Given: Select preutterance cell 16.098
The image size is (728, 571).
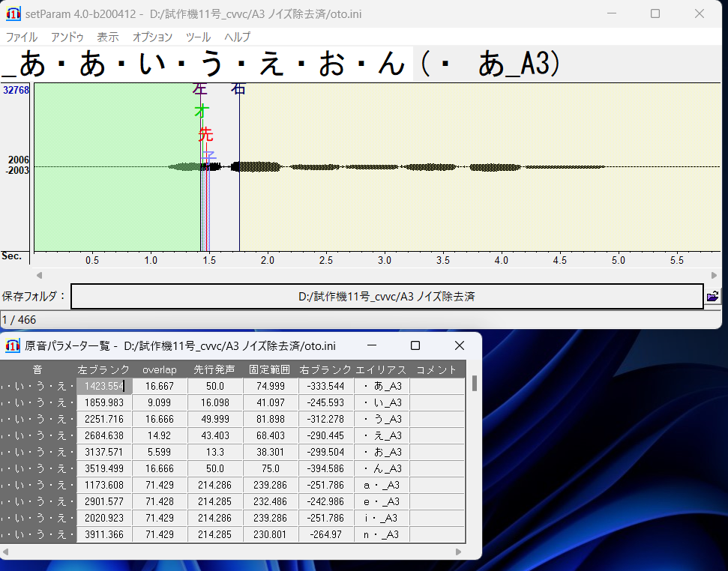Looking at the screenshot, I should click(215, 402).
